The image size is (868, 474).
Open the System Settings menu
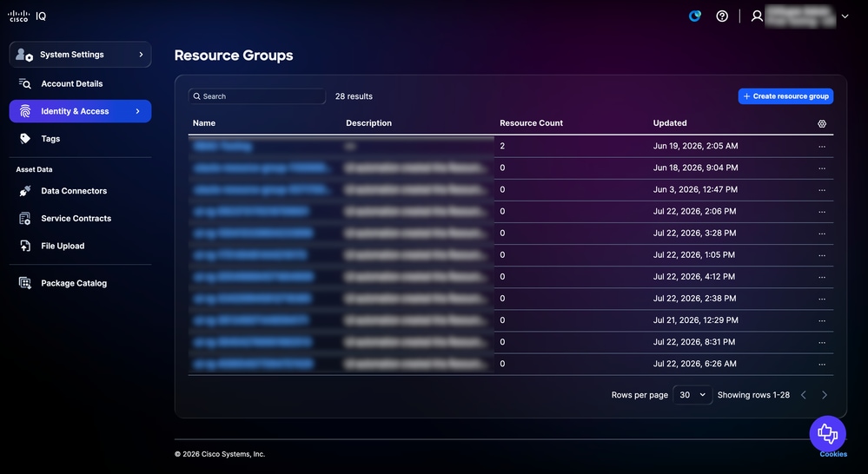(x=80, y=54)
